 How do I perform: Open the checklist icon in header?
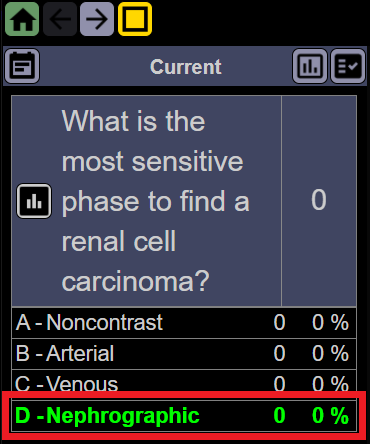click(x=348, y=66)
